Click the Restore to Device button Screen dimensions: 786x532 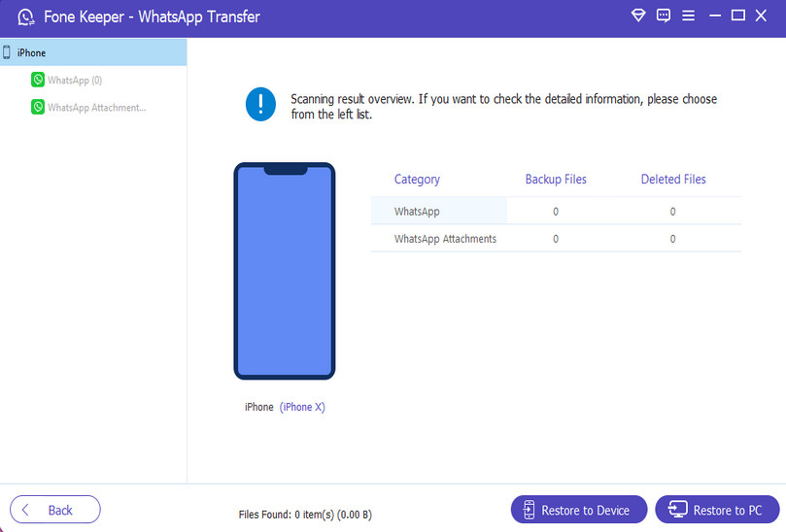point(578,510)
